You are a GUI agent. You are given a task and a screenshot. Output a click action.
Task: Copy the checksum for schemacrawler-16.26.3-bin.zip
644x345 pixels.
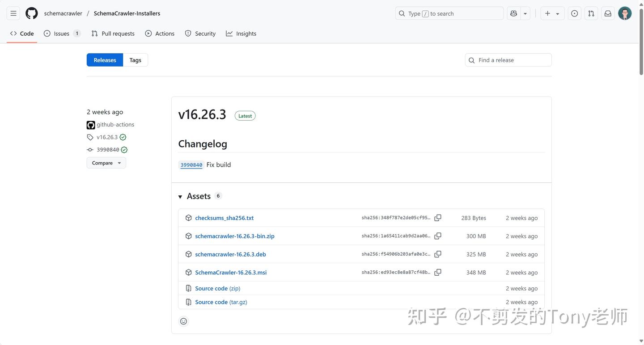437,236
